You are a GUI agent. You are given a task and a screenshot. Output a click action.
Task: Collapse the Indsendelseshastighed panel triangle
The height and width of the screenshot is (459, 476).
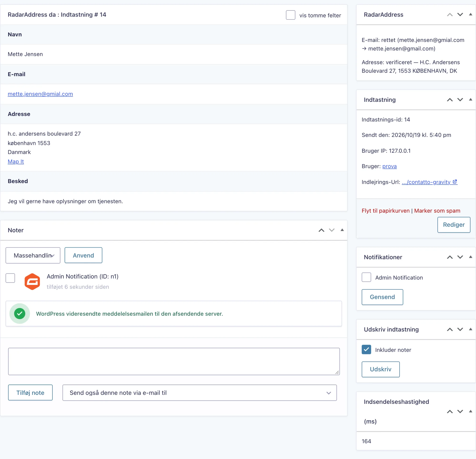(471, 411)
